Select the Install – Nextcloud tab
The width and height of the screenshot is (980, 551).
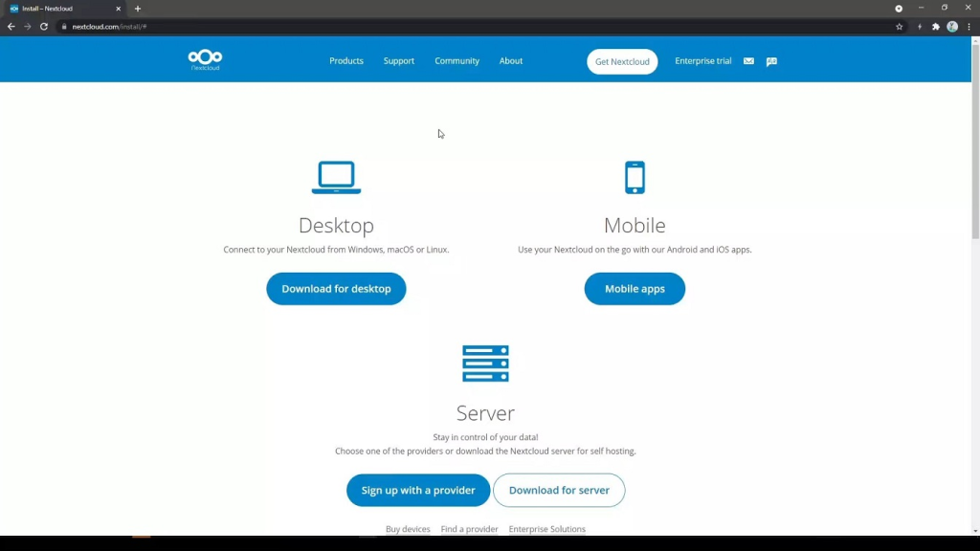(x=65, y=9)
